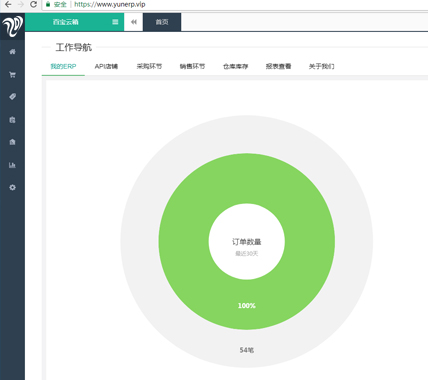Switch to the API店铺 tab
Viewport: 428px width, 380px height.
tap(106, 66)
